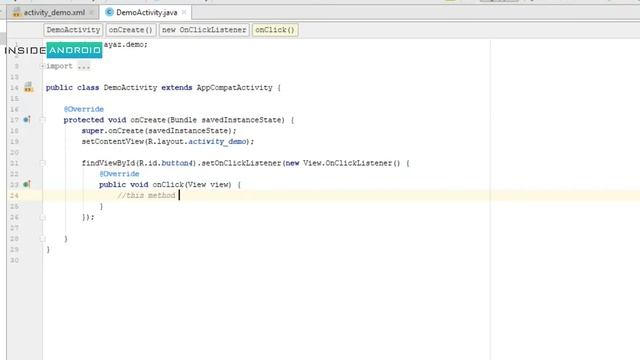
Task: Select the DemoActivity.java tab
Action: [147, 13]
